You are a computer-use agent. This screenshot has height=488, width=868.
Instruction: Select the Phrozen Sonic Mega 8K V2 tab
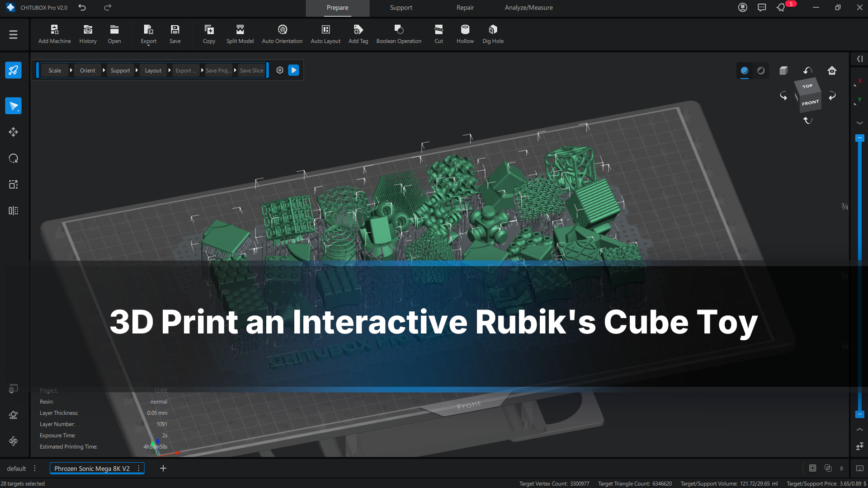pyautogui.click(x=92, y=468)
